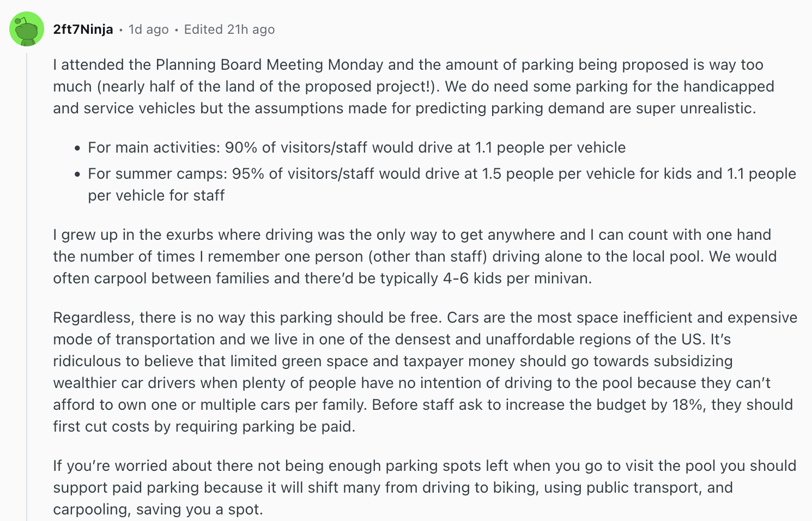
Task: Click the "Edited 21h ago" label
Action: point(229,29)
